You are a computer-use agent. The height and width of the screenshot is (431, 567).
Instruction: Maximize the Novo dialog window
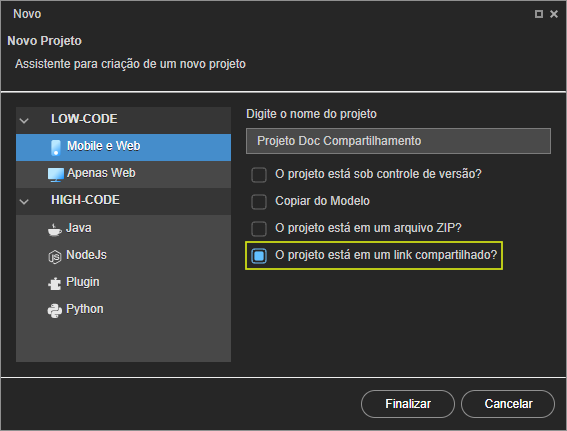tap(539, 14)
